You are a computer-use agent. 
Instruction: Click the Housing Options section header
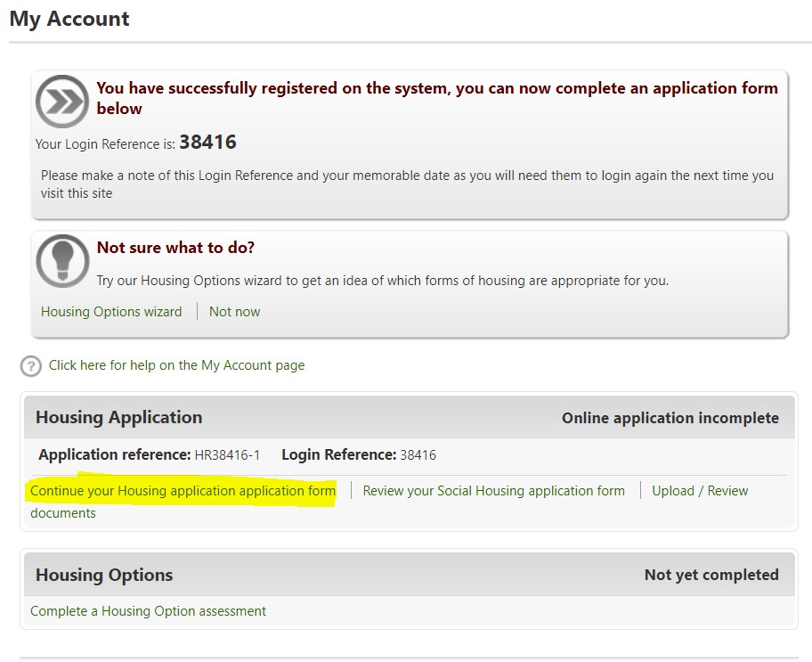[x=104, y=576]
